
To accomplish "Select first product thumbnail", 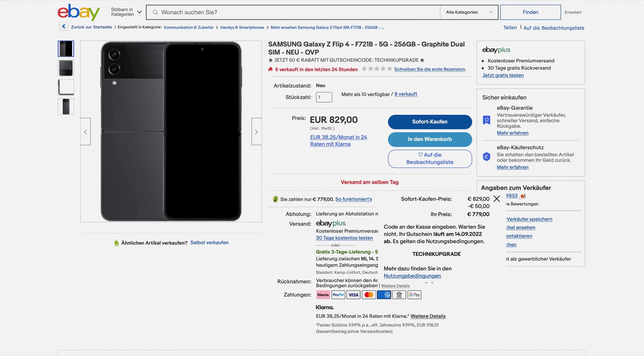I will [x=66, y=49].
